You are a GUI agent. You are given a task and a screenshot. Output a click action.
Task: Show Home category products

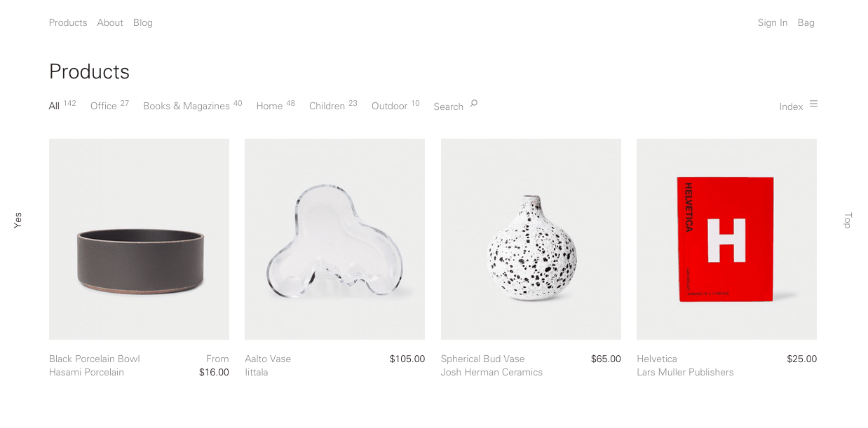269,106
